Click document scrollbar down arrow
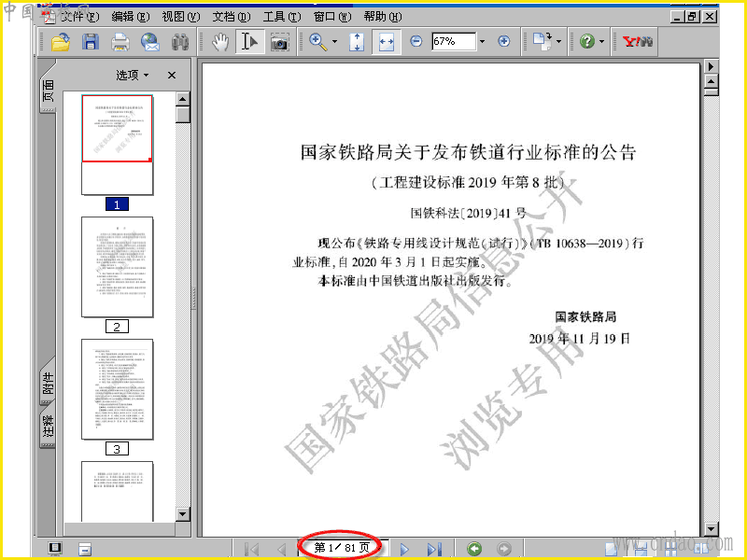Screen dimensions: 747x560 711,529
